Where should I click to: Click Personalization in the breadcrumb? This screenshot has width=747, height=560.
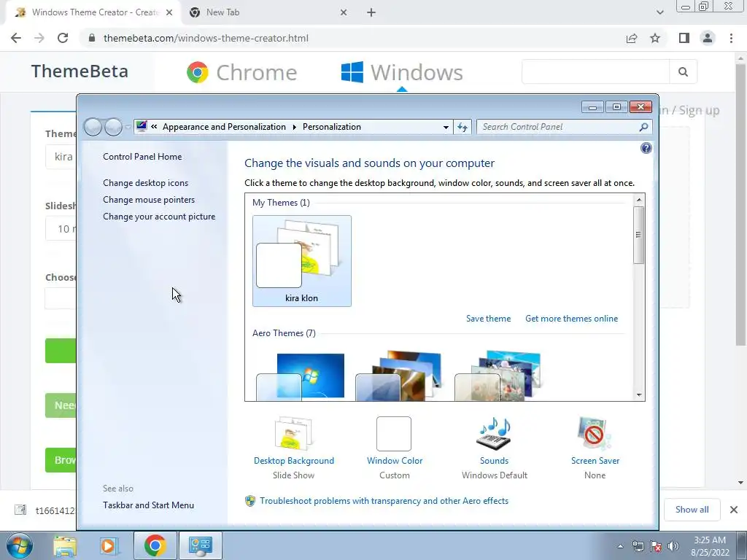coord(332,127)
